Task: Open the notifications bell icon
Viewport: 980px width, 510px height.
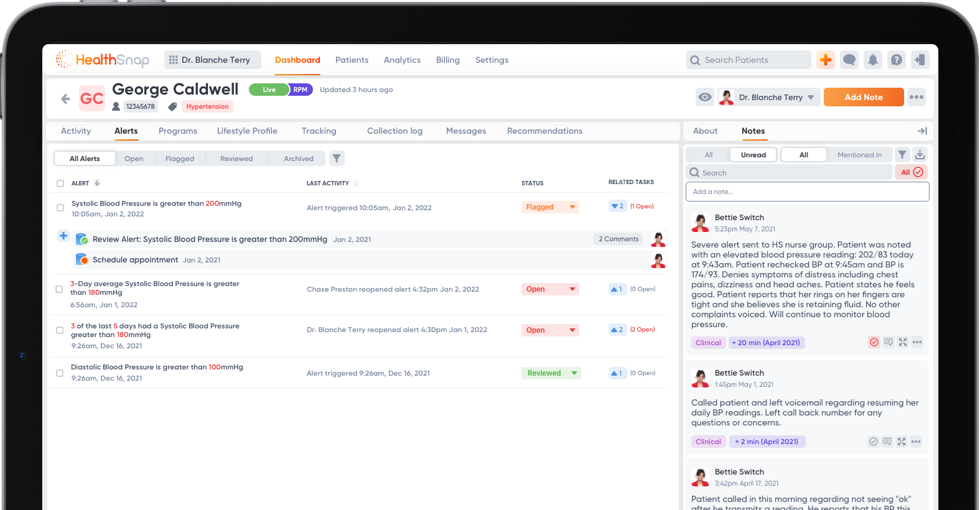Action: point(873,60)
